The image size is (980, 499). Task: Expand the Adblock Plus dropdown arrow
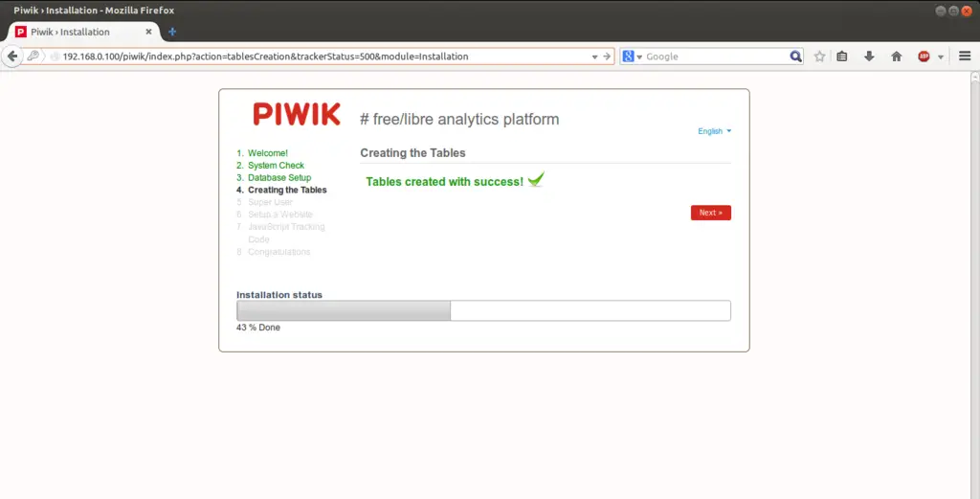pos(940,57)
